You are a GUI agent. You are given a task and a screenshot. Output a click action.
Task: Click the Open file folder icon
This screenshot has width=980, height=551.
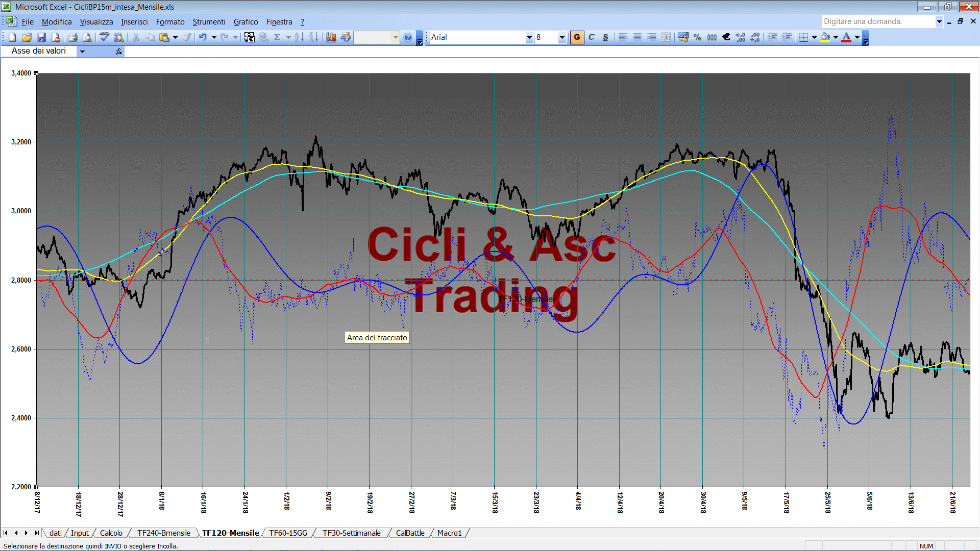(27, 37)
